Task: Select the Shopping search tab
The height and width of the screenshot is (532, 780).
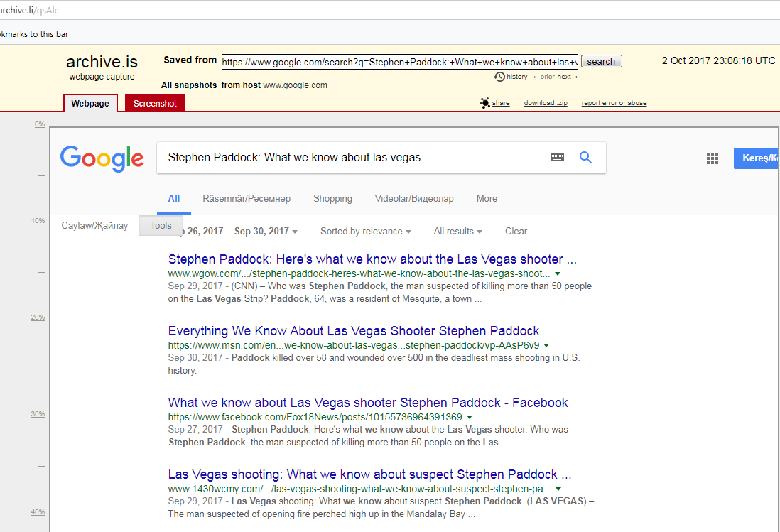Action: click(332, 199)
